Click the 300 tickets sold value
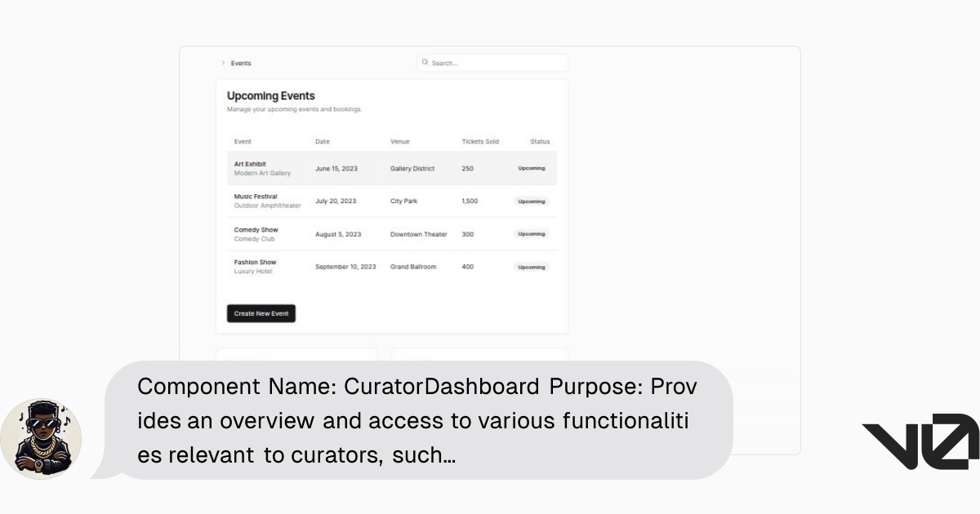The image size is (980, 514). 467,234
